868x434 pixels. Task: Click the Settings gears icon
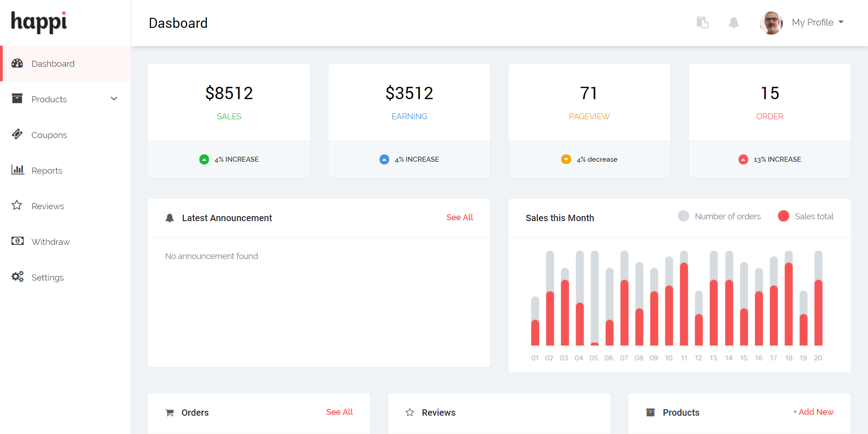17,277
